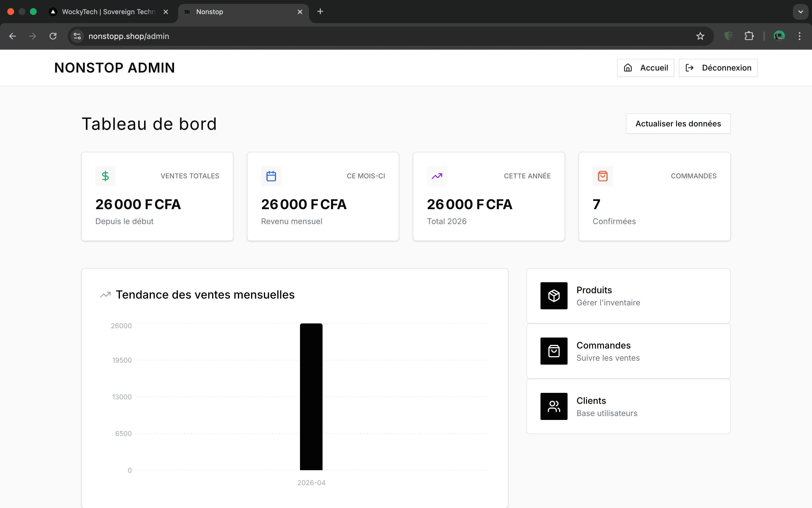Bookmark this page with the star
The image size is (812, 508).
(700, 36)
